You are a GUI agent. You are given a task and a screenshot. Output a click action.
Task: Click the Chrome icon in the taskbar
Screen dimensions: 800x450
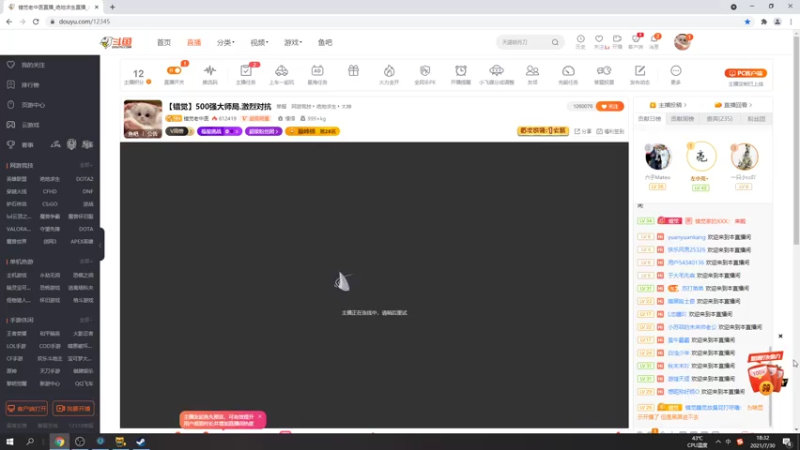[60, 441]
